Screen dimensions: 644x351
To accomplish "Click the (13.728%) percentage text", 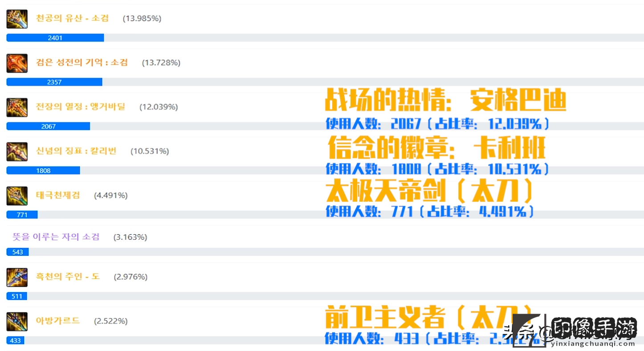I will (161, 63).
